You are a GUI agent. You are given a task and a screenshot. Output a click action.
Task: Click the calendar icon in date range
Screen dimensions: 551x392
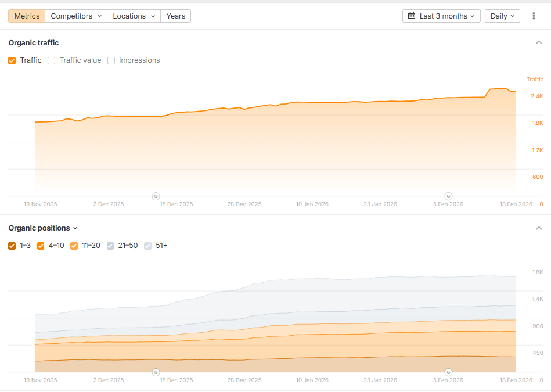[x=412, y=16]
